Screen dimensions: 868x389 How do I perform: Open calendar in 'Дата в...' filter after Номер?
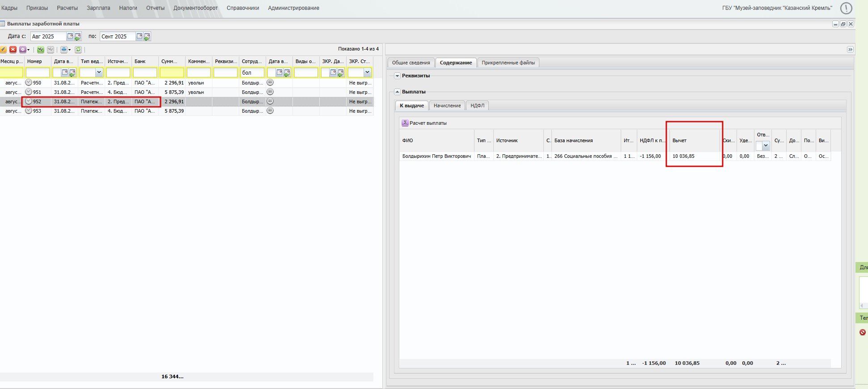click(65, 72)
